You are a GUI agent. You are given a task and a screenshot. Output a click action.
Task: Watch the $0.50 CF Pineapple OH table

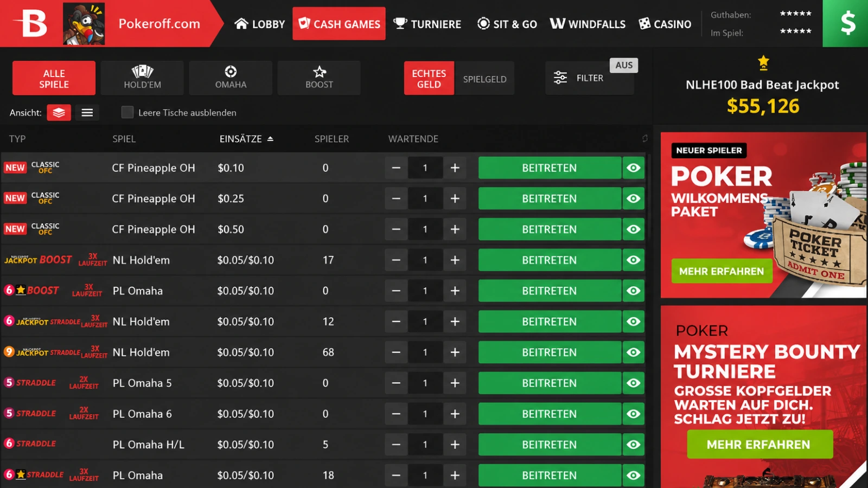tap(633, 229)
